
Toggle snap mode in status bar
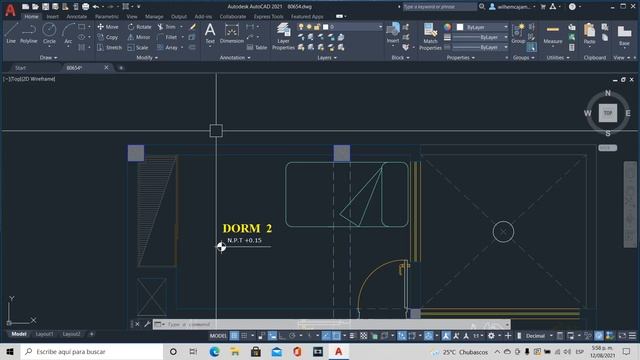tap(244, 336)
